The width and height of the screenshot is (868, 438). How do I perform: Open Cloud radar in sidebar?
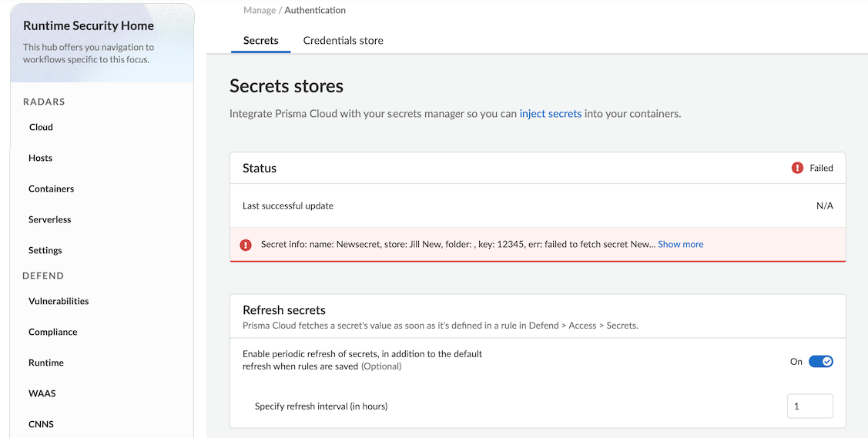click(x=41, y=127)
